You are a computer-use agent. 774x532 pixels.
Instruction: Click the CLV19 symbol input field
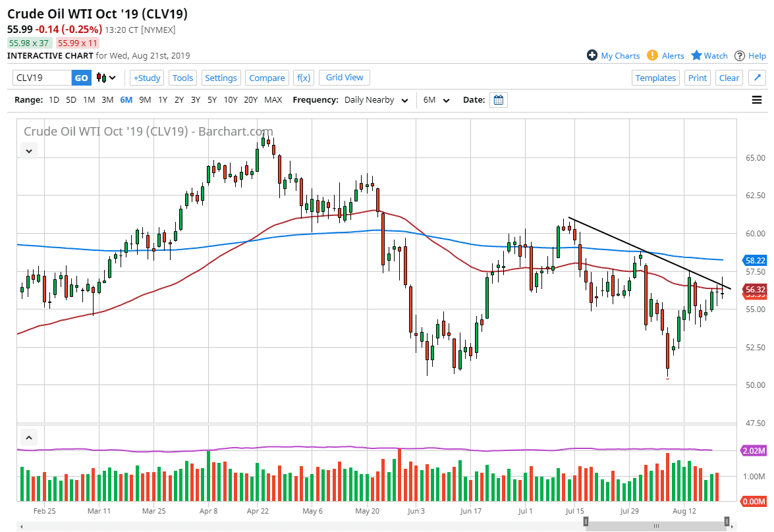pos(42,78)
